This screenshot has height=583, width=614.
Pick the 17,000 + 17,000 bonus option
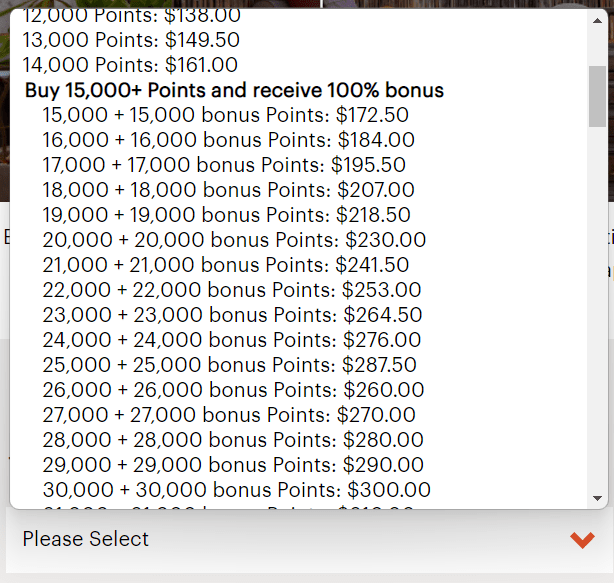(x=224, y=165)
